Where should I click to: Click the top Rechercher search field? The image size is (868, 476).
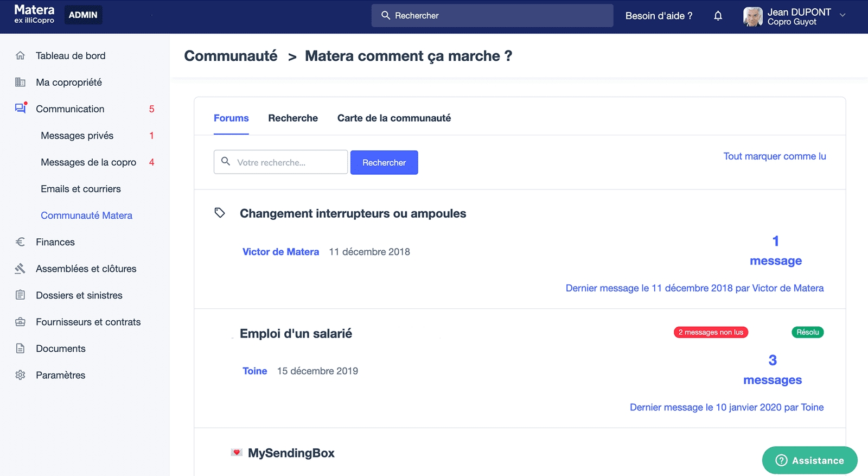[x=492, y=15]
